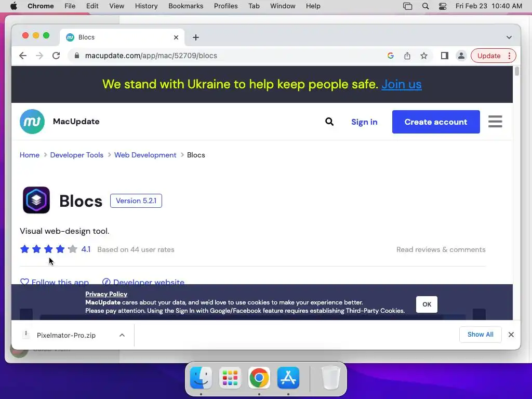
Task: Click the Create account button
Action: pos(436,122)
